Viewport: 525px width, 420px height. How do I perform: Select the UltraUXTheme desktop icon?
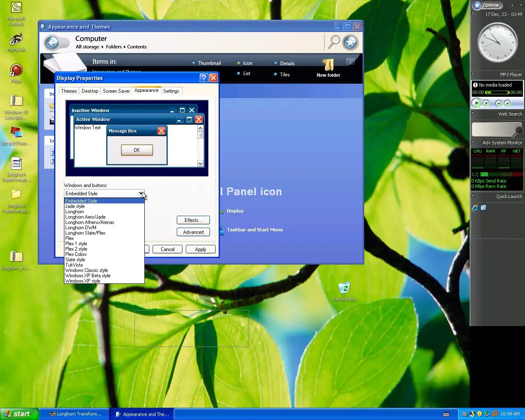pos(16,133)
